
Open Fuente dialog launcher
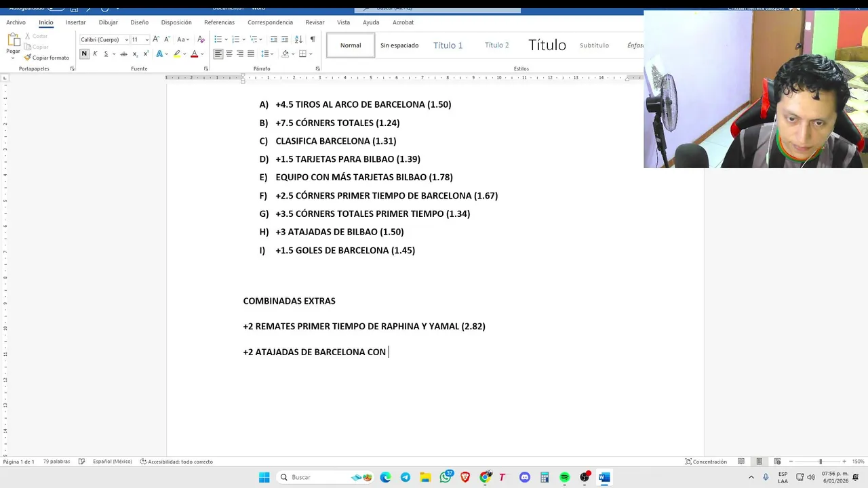205,68
